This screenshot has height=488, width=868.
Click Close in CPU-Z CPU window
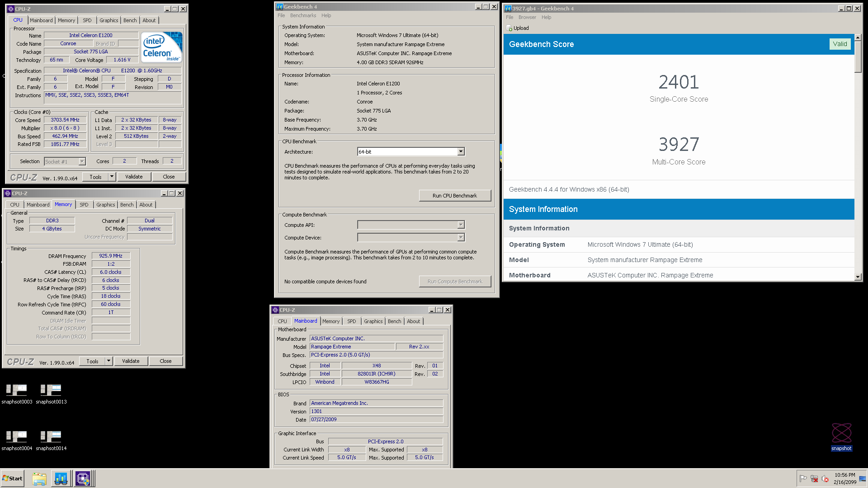click(169, 177)
